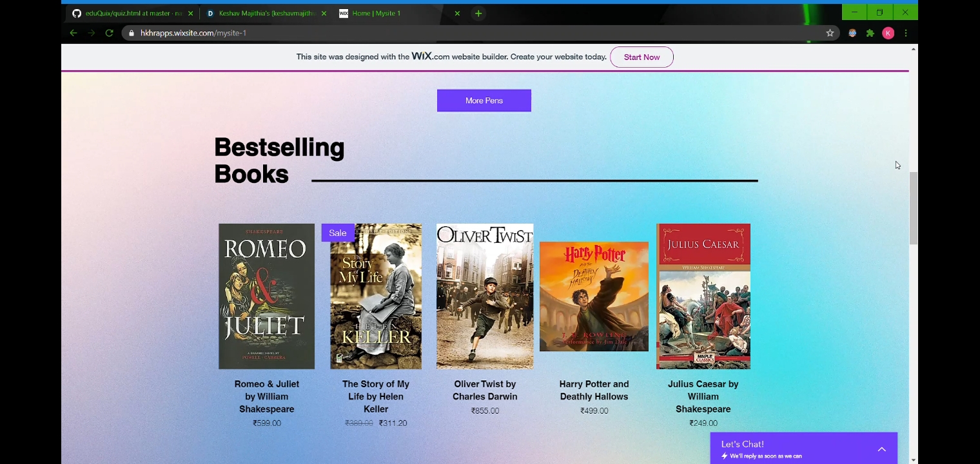
Task: Switch to the Keshav Majithia tab
Action: pyautogui.click(x=266, y=13)
